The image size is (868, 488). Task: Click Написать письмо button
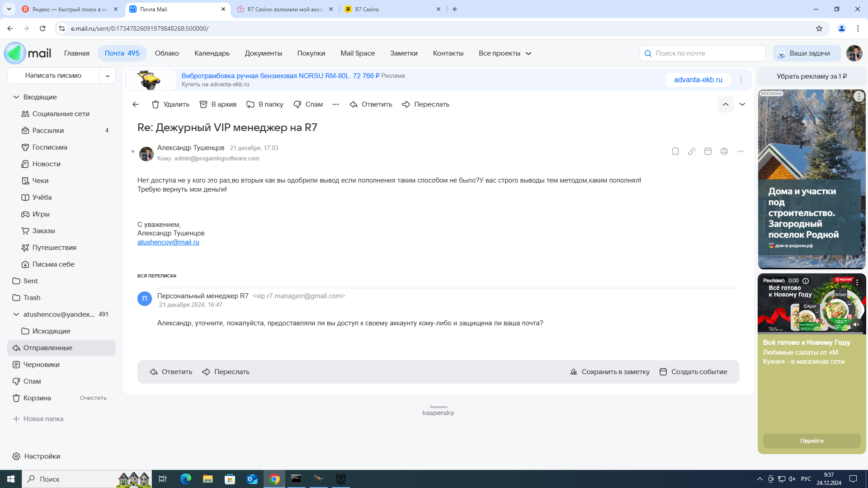[53, 75]
